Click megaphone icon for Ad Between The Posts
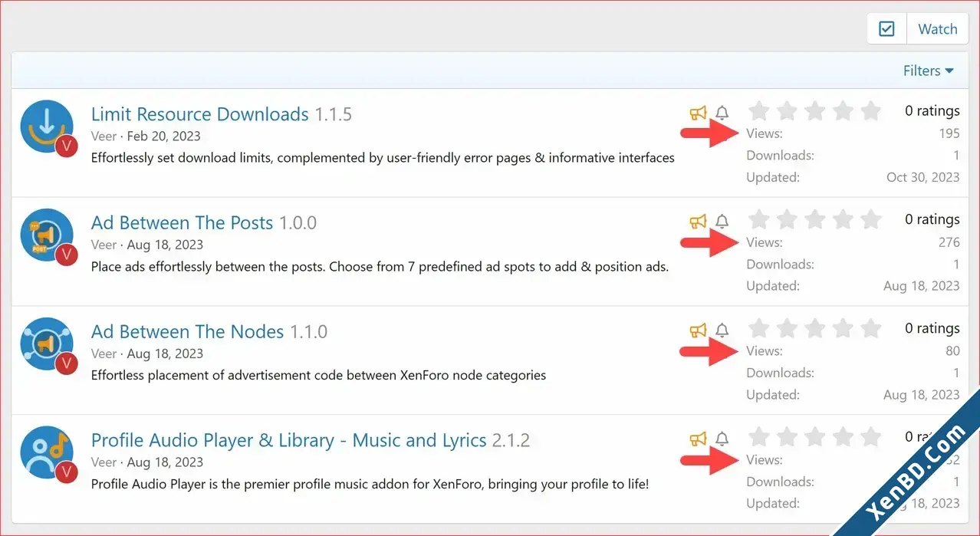This screenshot has width=980, height=536. pyautogui.click(x=698, y=222)
